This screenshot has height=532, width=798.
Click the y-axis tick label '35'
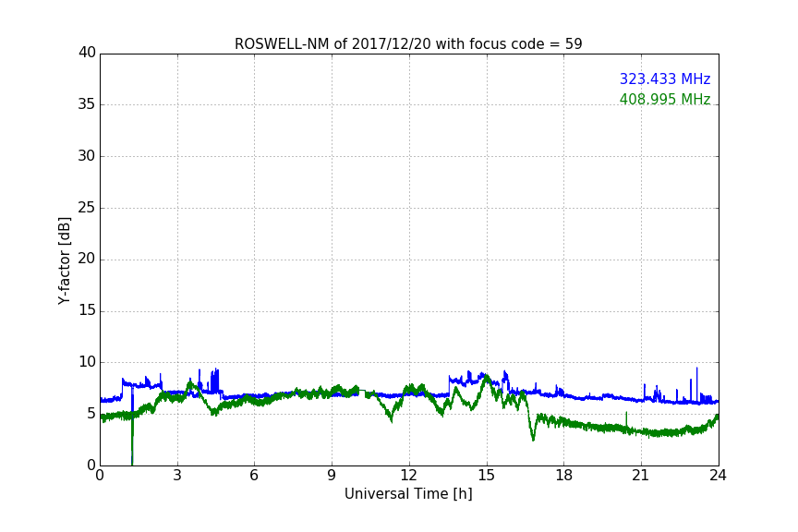pos(87,104)
